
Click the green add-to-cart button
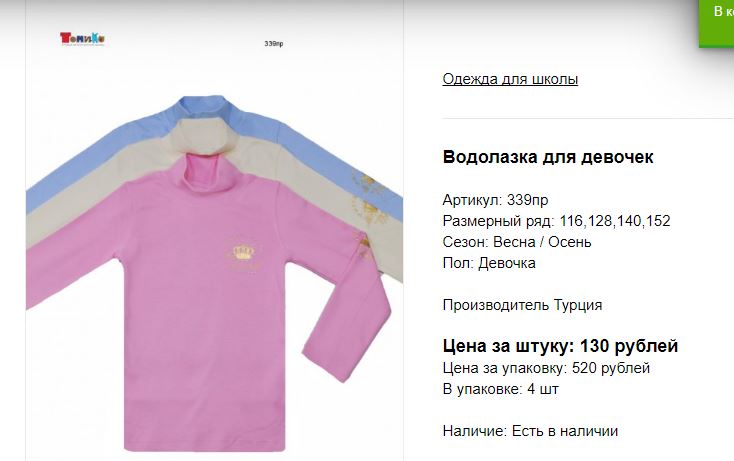coord(717,23)
